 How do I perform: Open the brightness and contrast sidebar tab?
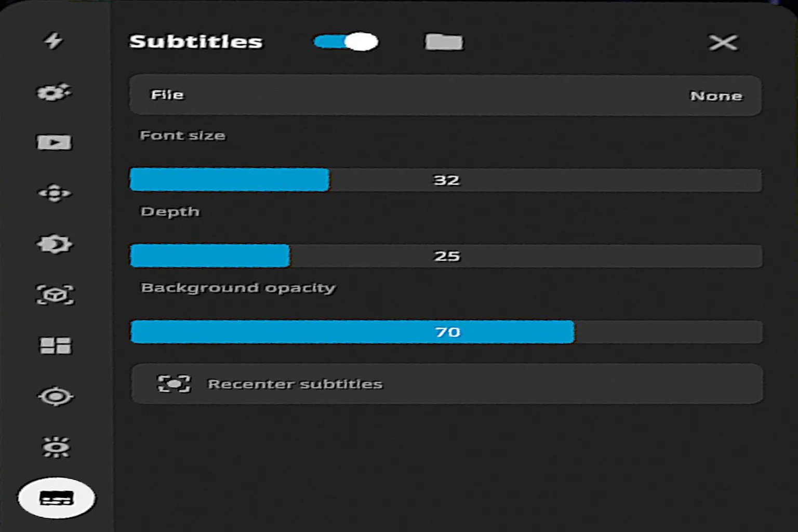click(55, 244)
